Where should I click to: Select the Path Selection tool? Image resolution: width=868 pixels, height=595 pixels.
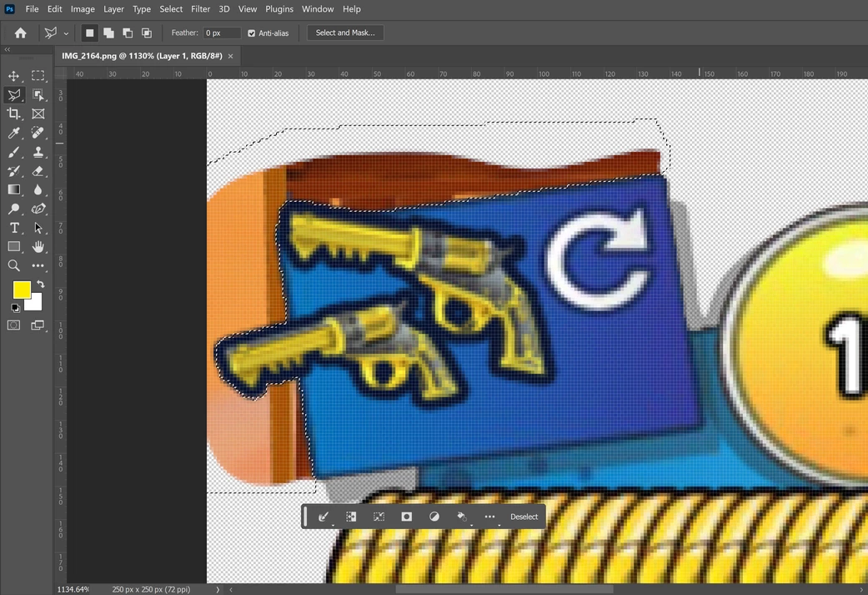[38, 228]
